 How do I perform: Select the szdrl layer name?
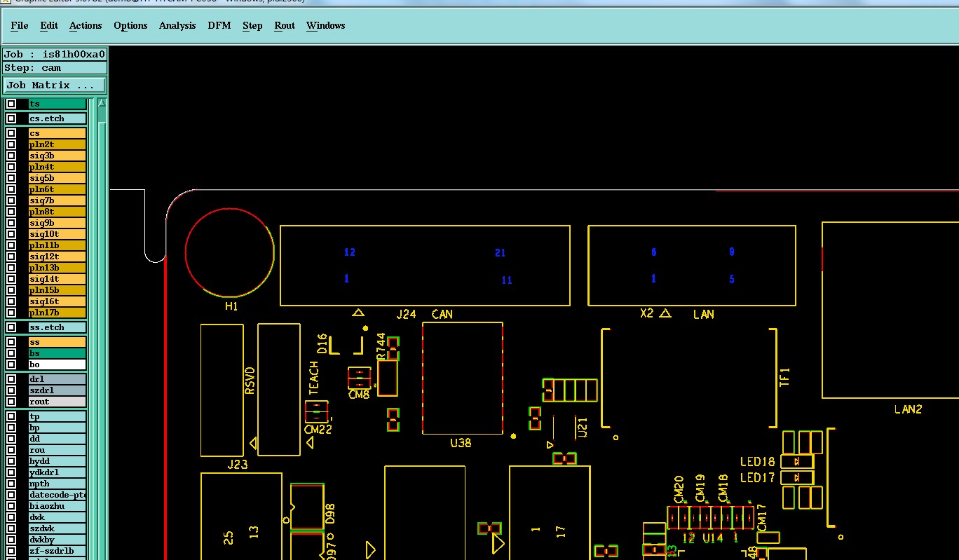coord(57,390)
